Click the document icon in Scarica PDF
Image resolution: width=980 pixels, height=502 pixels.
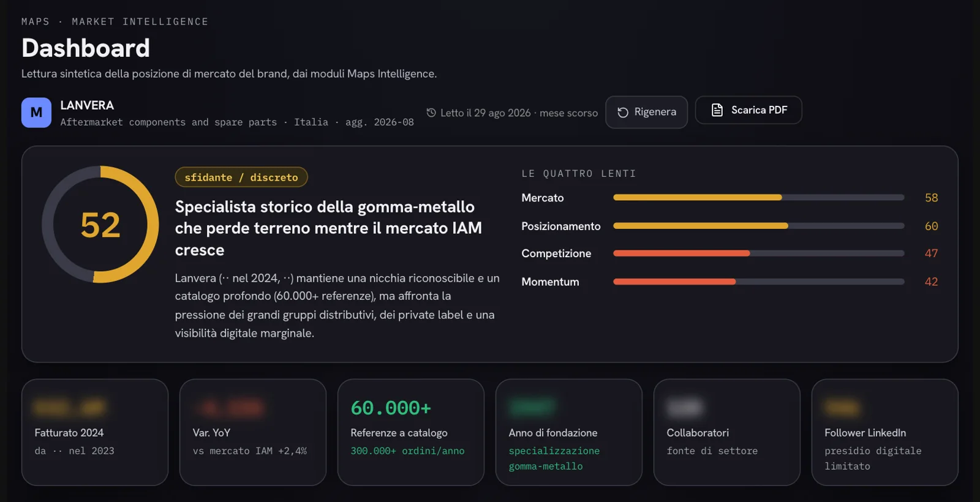click(x=717, y=110)
